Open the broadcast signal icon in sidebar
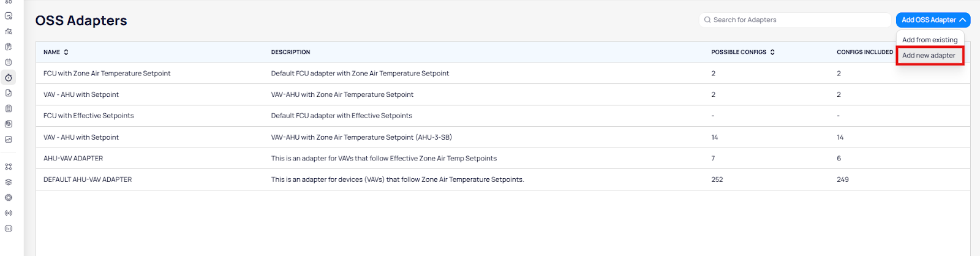The height and width of the screenshot is (256, 980). pos(9,213)
